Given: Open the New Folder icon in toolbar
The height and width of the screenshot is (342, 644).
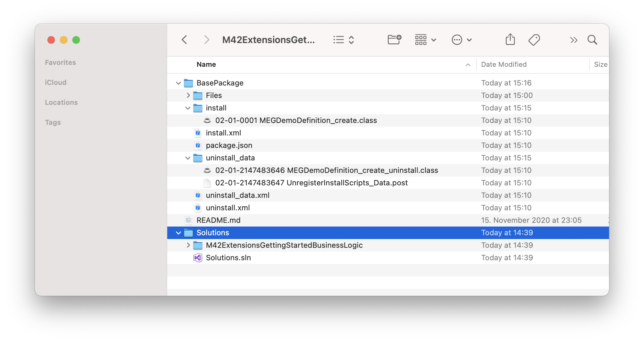Looking at the screenshot, I should pyautogui.click(x=394, y=40).
